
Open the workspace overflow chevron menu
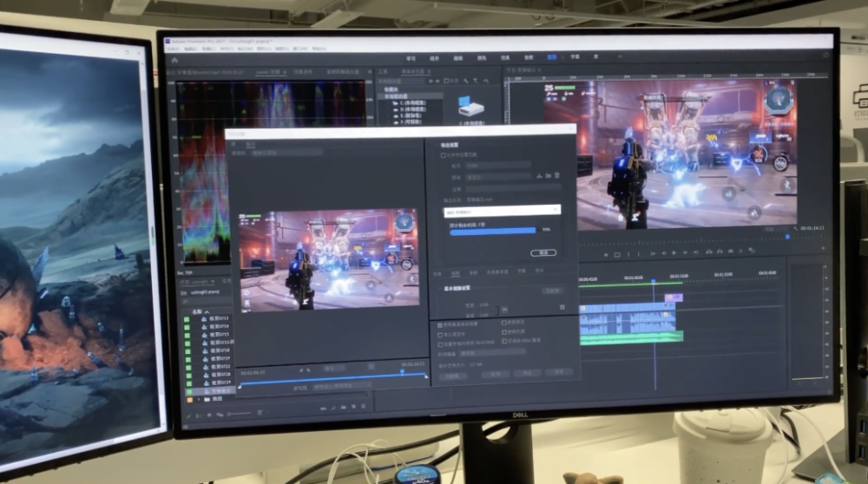coord(620,56)
